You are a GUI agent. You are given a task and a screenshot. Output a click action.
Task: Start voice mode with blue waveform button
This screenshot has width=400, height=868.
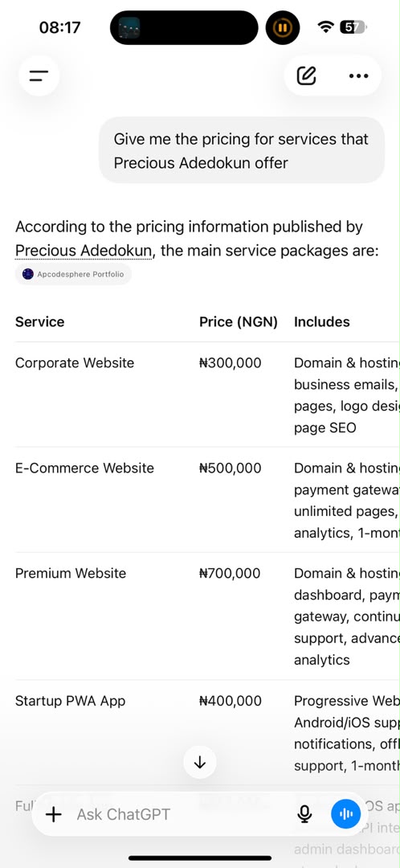coord(345,814)
